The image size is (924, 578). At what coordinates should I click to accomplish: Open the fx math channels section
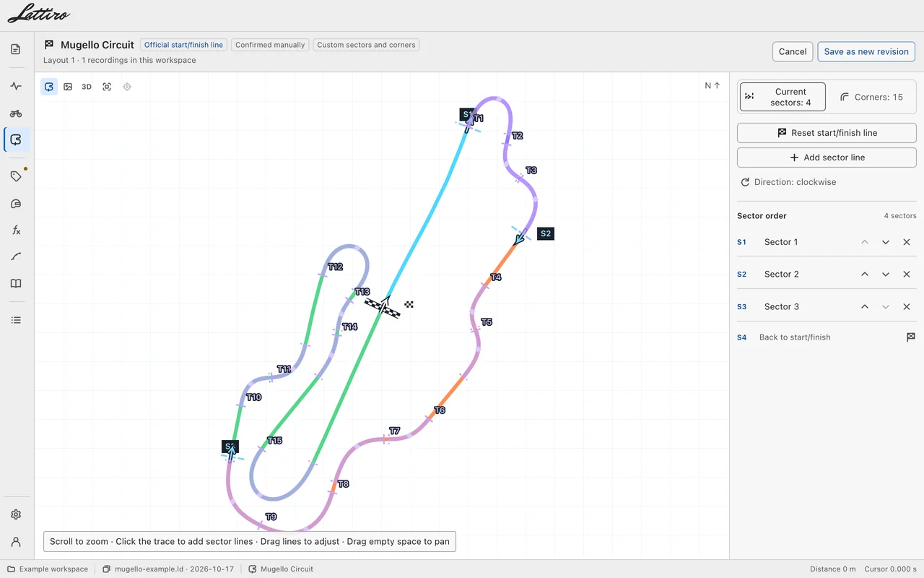(x=16, y=230)
